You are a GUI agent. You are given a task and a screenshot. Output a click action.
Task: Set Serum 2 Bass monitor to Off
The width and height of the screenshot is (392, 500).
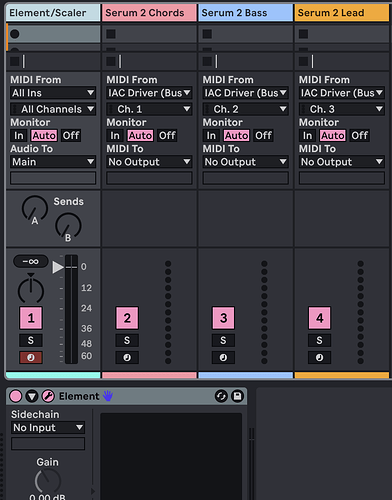(263, 136)
